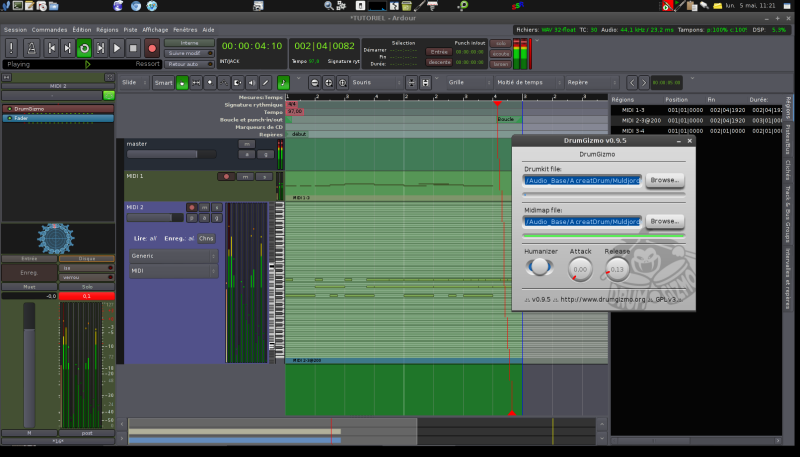This screenshot has height=457, width=800.
Task: Mute the MIDI 2 track
Action: click(204, 207)
